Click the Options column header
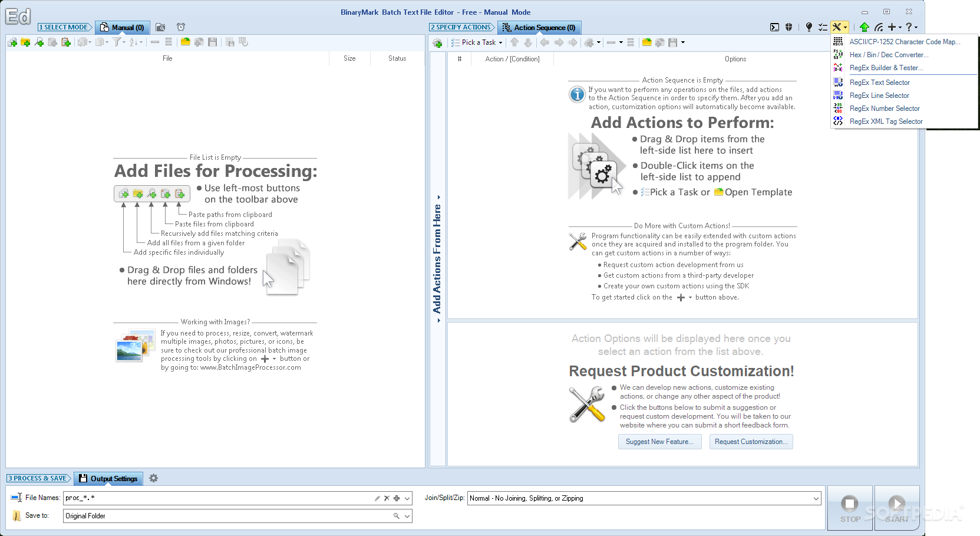Screen dimensions: 980x536 pyautogui.click(x=735, y=59)
